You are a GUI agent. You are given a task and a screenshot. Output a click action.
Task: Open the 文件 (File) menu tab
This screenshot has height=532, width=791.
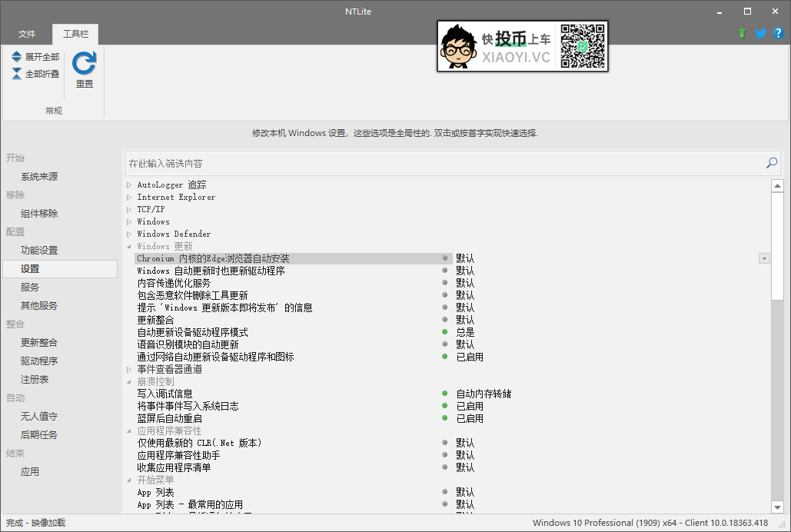coord(27,34)
